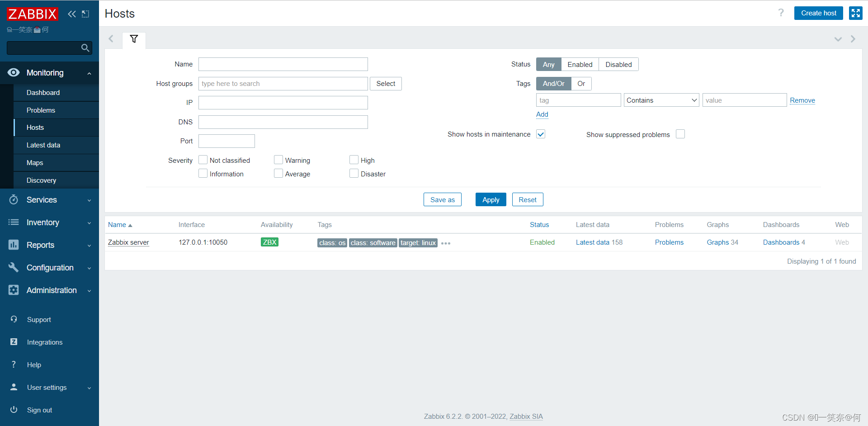The image size is (868, 426).
Task: Click Select for host groups
Action: (386, 84)
